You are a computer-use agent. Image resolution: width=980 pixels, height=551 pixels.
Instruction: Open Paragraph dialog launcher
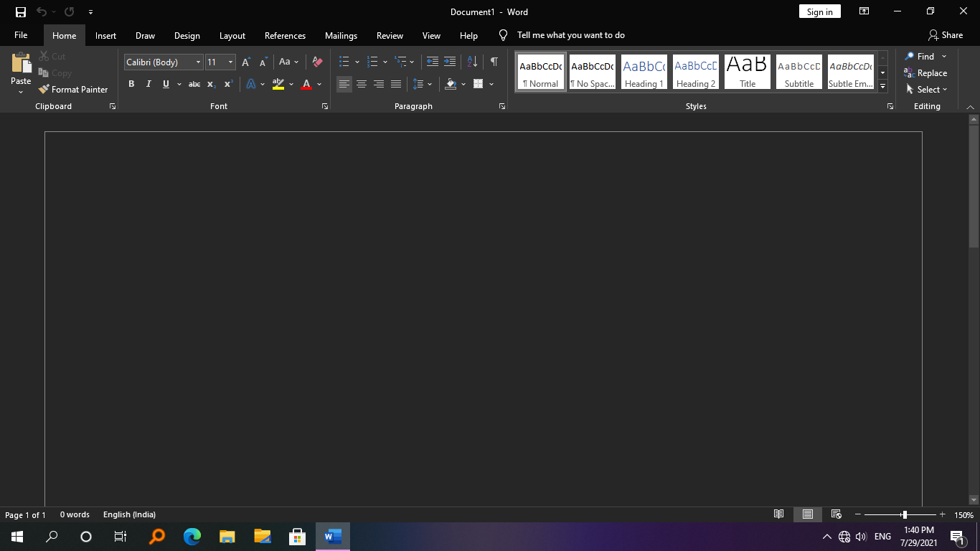click(x=501, y=106)
